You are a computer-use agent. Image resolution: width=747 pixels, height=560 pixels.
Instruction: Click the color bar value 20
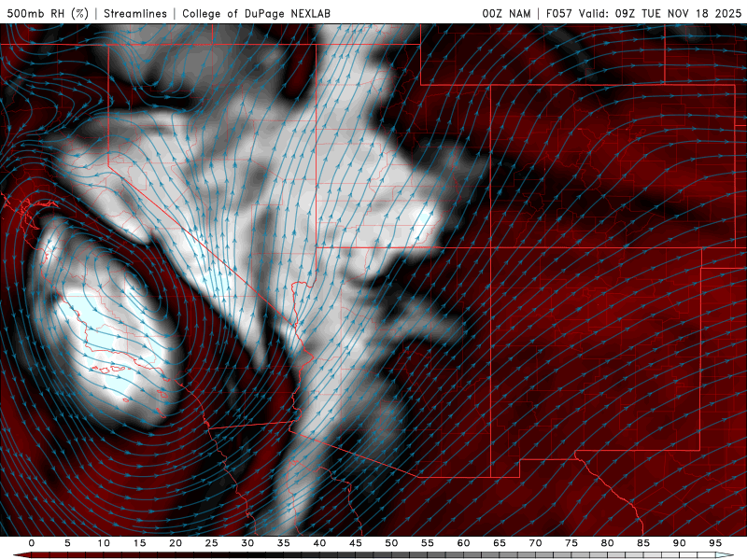(x=176, y=543)
